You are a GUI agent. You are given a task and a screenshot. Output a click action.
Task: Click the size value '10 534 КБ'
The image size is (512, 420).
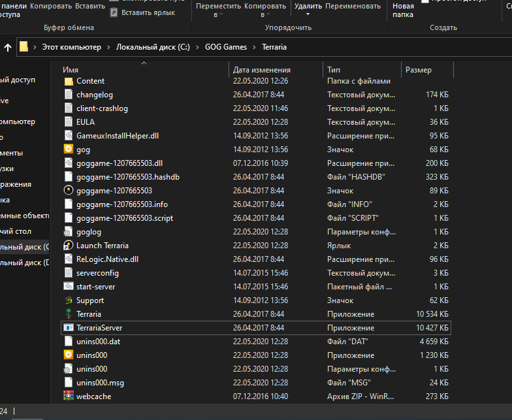(x=432, y=314)
